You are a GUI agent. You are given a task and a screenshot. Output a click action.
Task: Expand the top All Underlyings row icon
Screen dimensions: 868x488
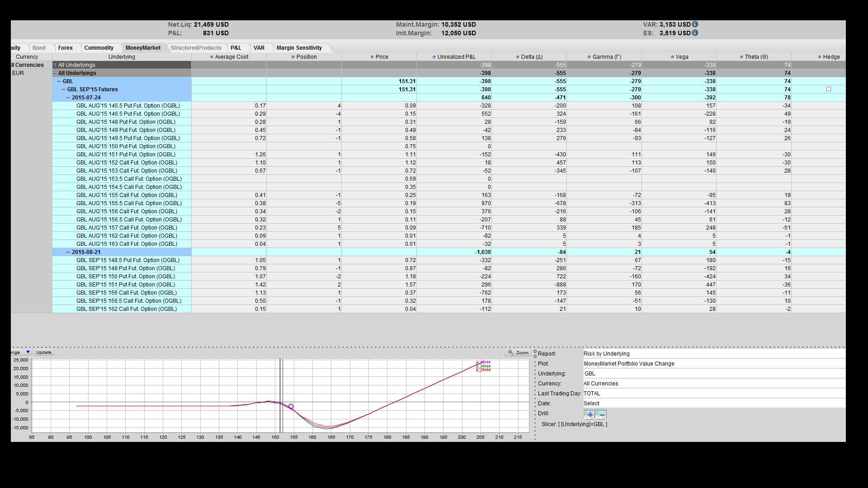[55, 65]
